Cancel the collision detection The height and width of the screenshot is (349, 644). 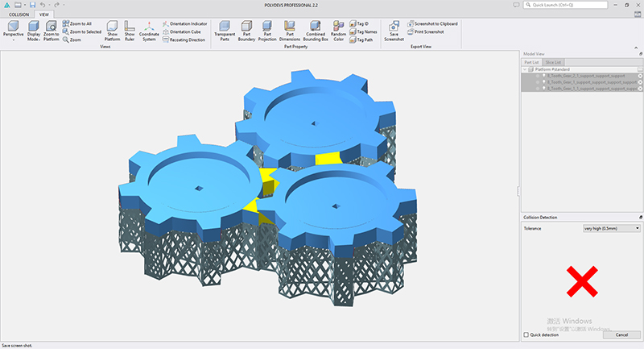[621, 334]
